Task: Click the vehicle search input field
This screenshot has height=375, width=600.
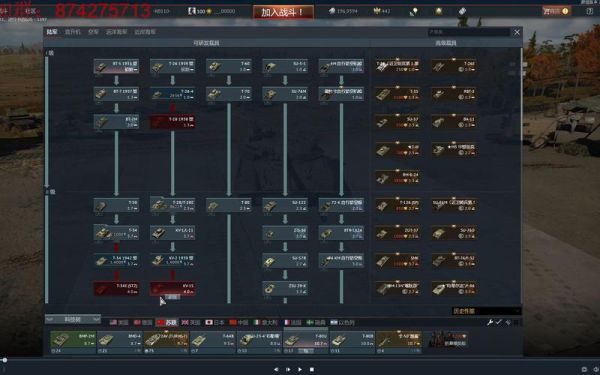Action: click(x=469, y=32)
